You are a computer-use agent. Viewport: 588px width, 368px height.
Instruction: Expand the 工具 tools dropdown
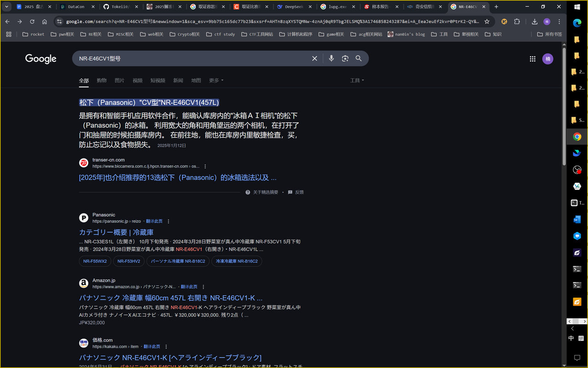(357, 80)
